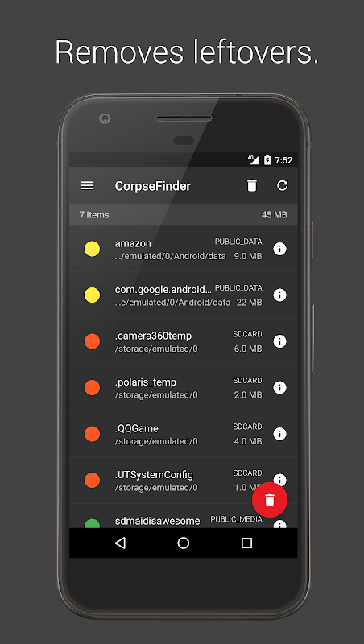This screenshot has width=364, height=644.
Task: Open info for the amazon entry
Action: [279, 249]
